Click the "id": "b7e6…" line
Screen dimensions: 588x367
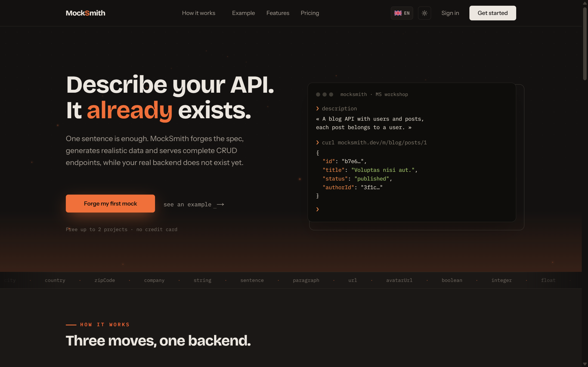(x=345, y=161)
